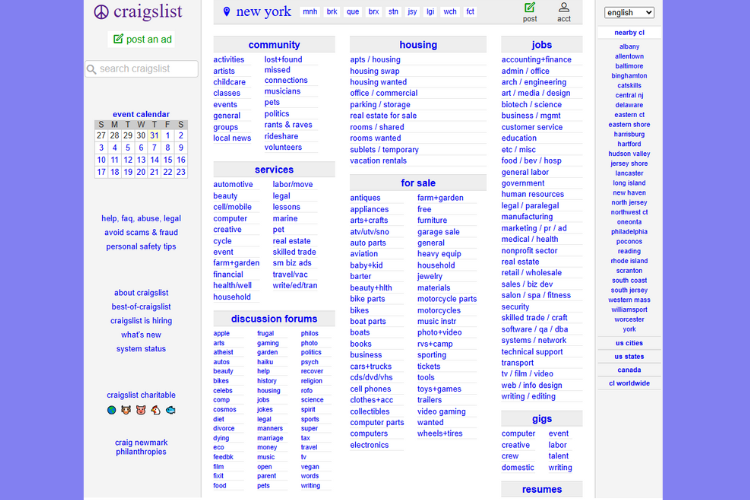750x500 pixels.
Task: Open the vegan discussion forum
Action: point(310,467)
